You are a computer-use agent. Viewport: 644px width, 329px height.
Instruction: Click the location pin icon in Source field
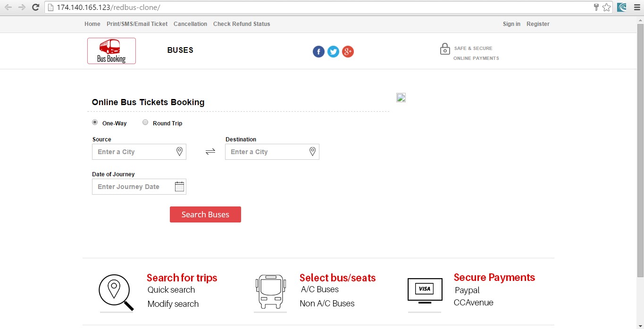click(179, 151)
